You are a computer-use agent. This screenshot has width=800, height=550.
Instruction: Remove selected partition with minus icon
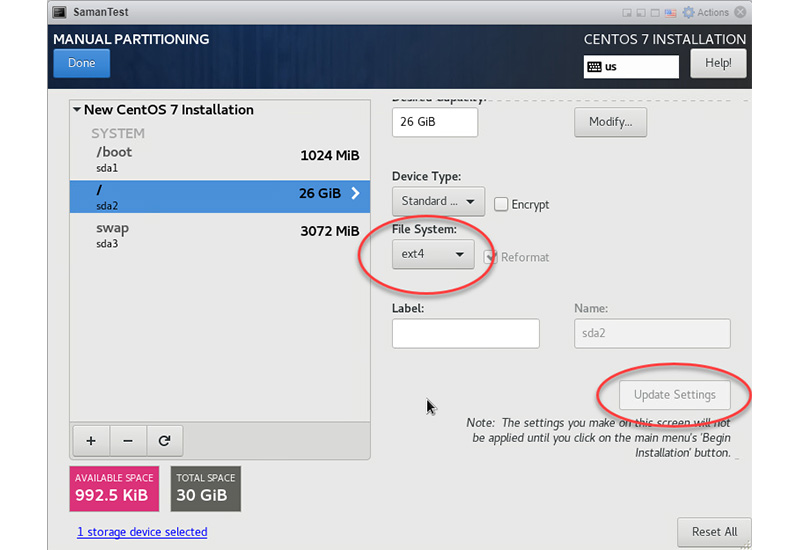[128, 440]
